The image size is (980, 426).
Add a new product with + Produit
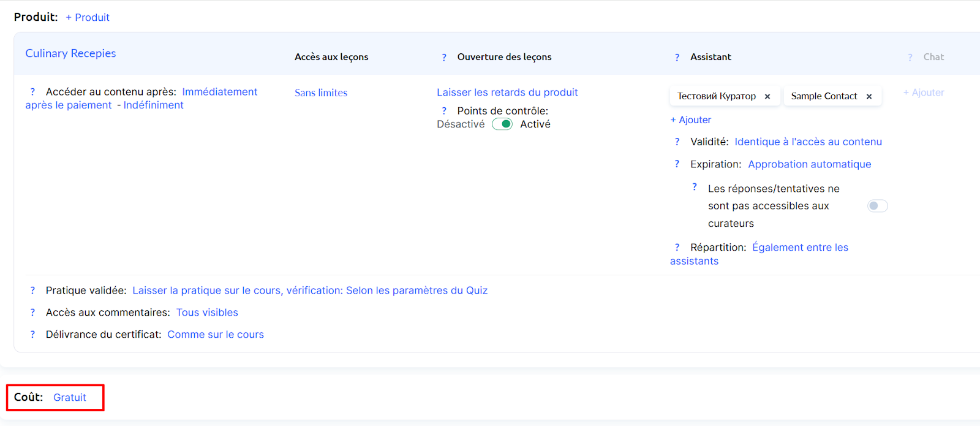(88, 18)
